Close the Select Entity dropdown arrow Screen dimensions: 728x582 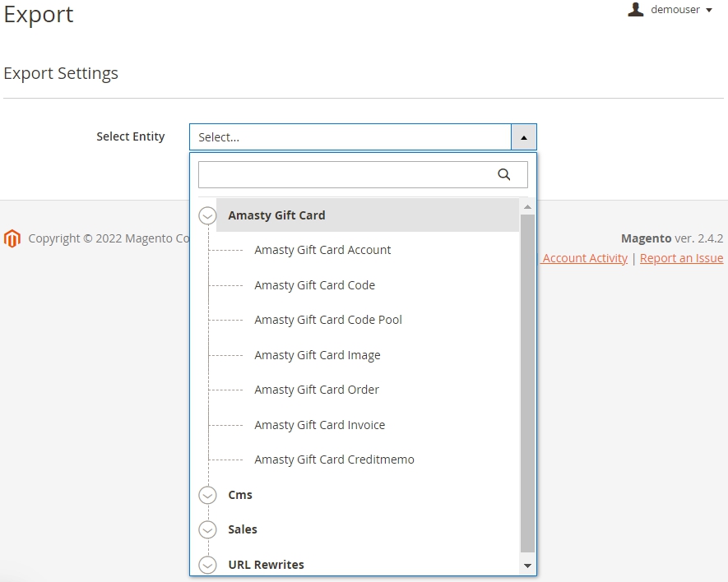524,137
